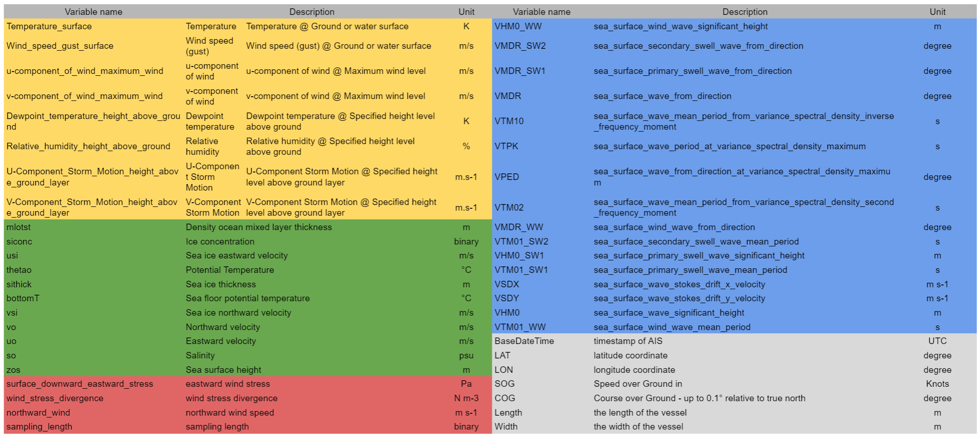This screenshot has width=980, height=437.
Task: Click the 'N m-3' unit cell
Action: [466, 398]
